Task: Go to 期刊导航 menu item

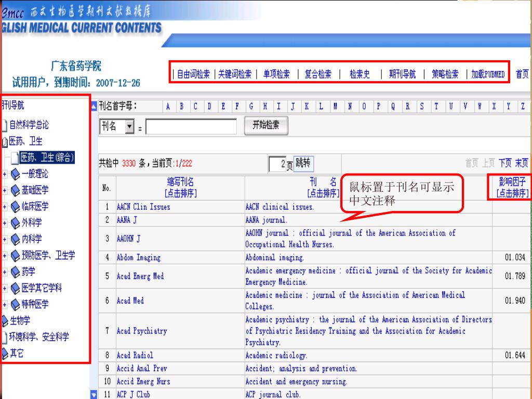Action: click(403, 74)
